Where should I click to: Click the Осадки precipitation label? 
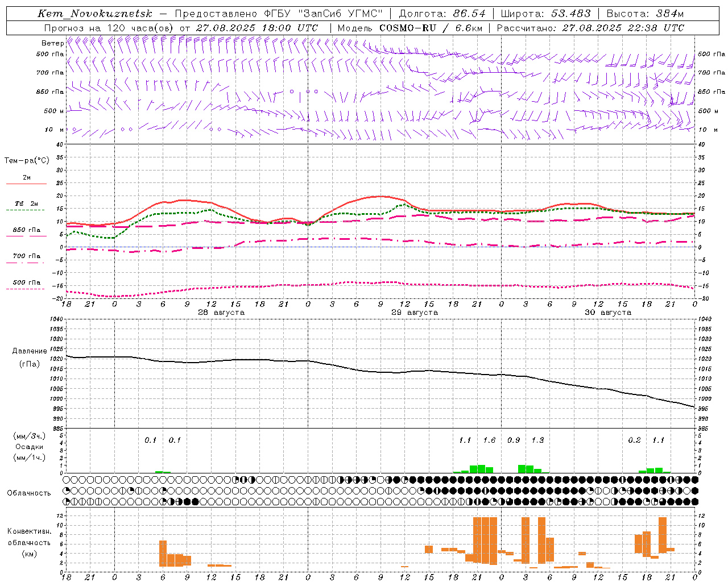[x=30, y=447]
